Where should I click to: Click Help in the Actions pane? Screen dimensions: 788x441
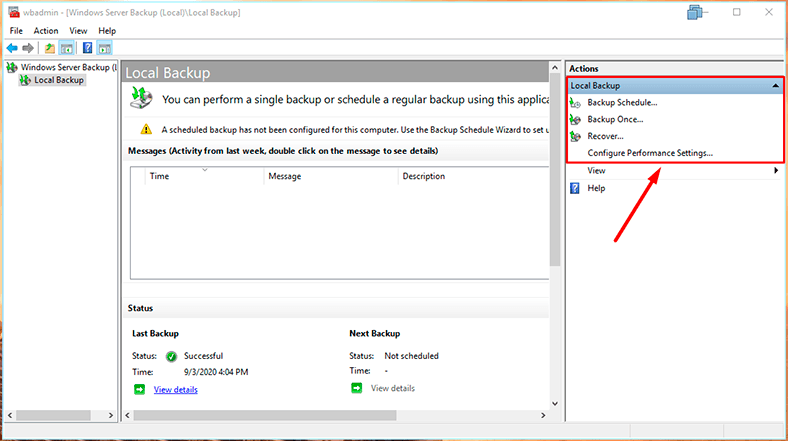[596, 188]
